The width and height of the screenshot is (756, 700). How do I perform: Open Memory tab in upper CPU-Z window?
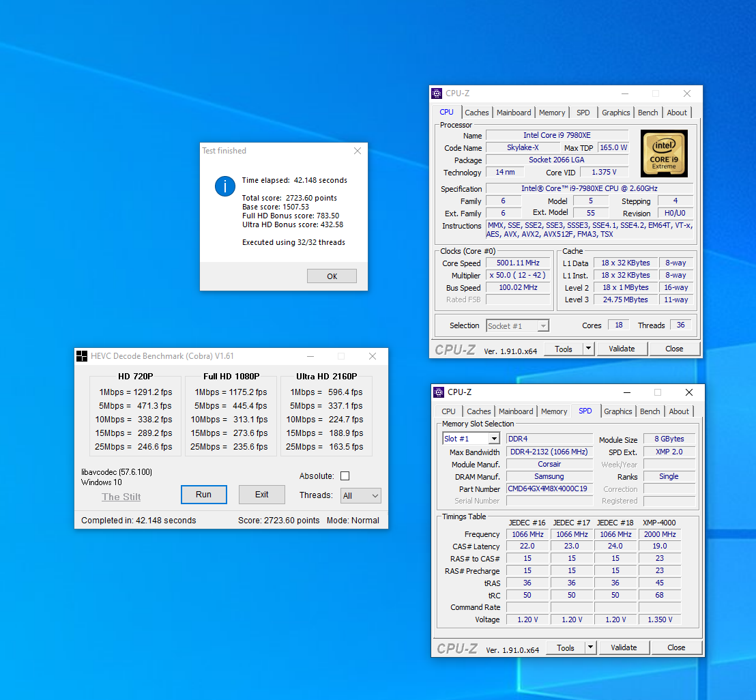click(x=551, y=113)
